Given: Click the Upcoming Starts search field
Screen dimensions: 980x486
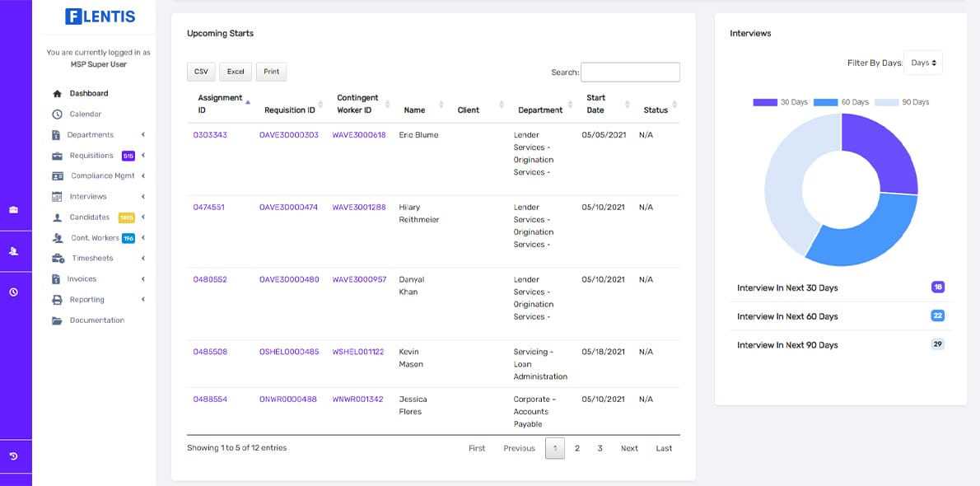Looking at the screenshot, I should tap(630, 72).
